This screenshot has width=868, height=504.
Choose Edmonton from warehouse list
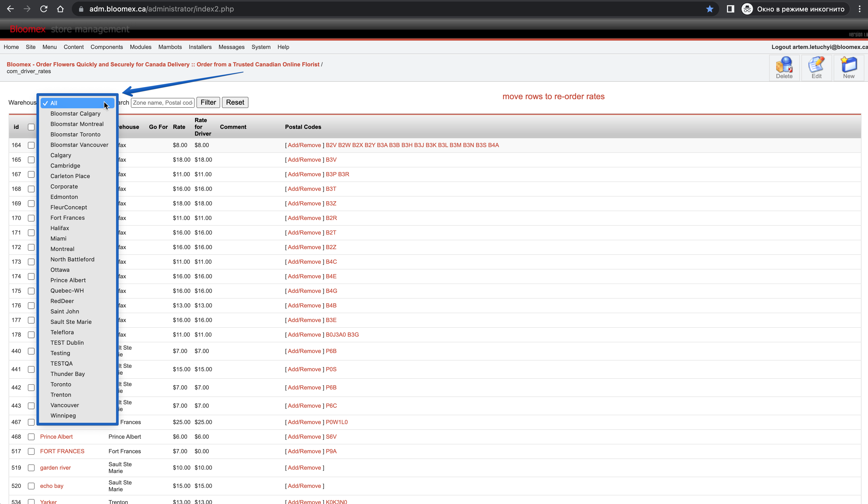pos(78,197)
